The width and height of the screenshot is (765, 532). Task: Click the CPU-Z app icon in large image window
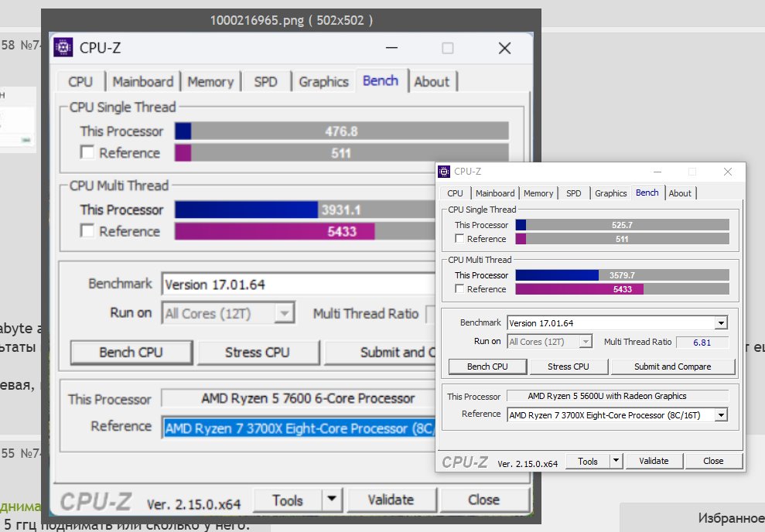pyautogui.click(x=63, y=47)
